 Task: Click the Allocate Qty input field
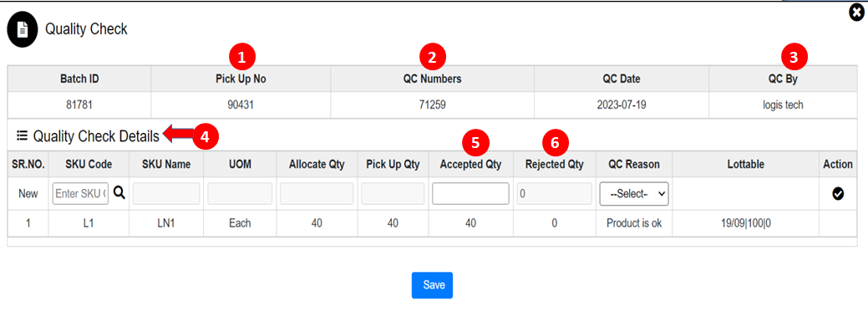click(x=317, y=193)
